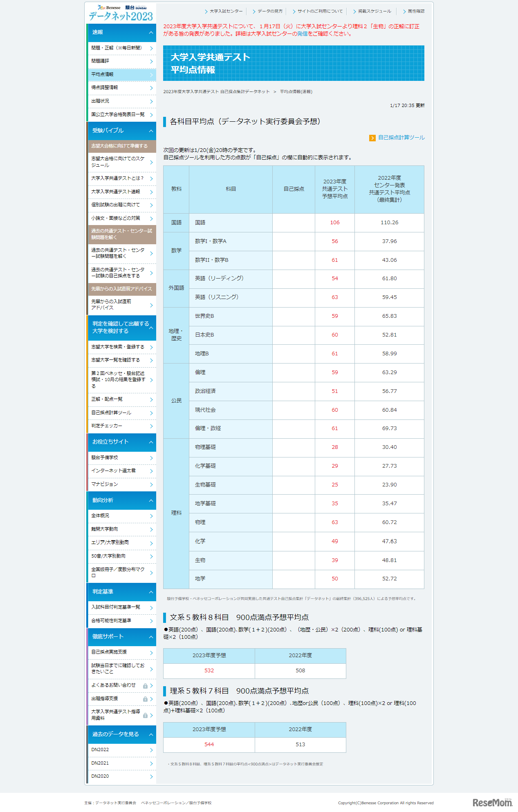
Task: Click the ReseMom logo
Action: (492, 802)
